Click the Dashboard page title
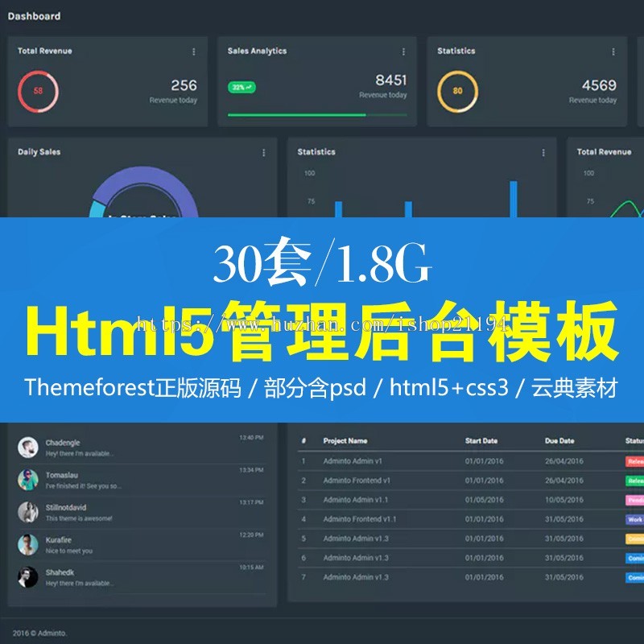Image resolution: width=644 pixels, height=644 pixels. coord(37,15)
